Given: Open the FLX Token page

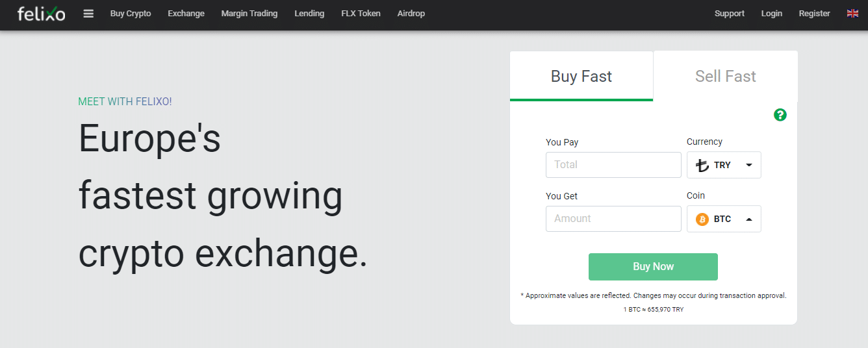Looking at the screenshot, I should click(x=361, y=14).
